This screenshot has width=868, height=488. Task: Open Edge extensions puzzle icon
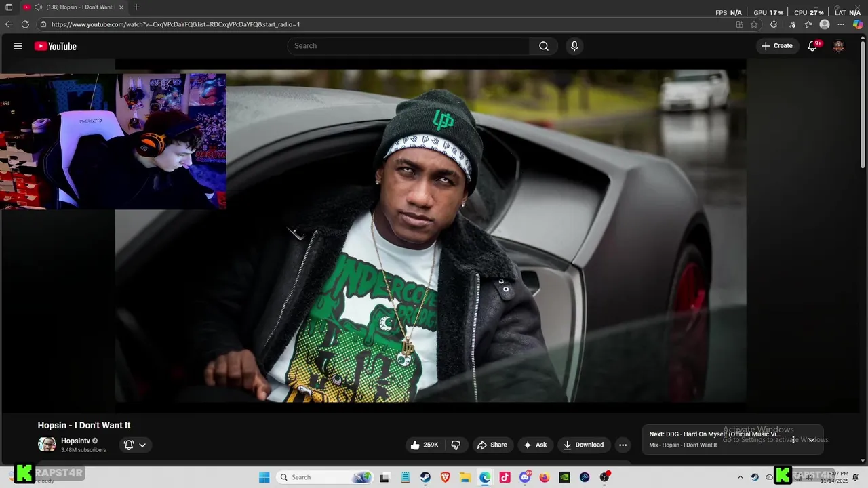click(x=774, y=24)
